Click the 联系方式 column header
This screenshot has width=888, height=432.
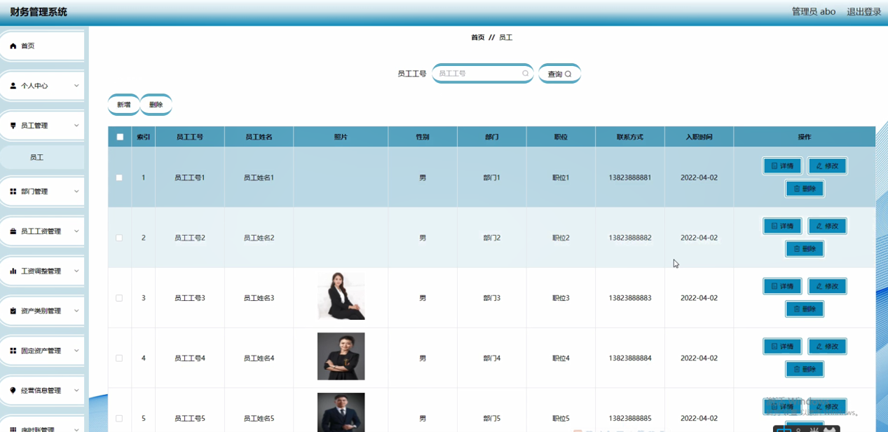click(x=630, y=137)
